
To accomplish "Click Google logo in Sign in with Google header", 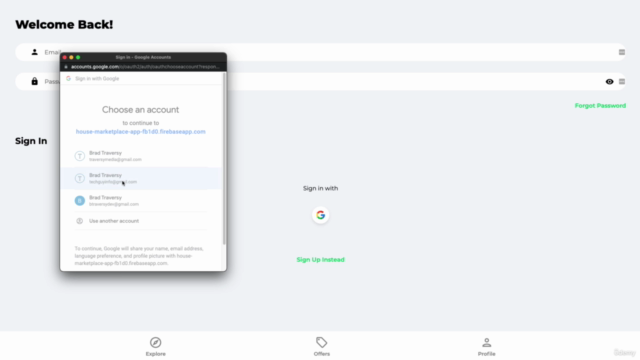I will click(x=68, y=78).
